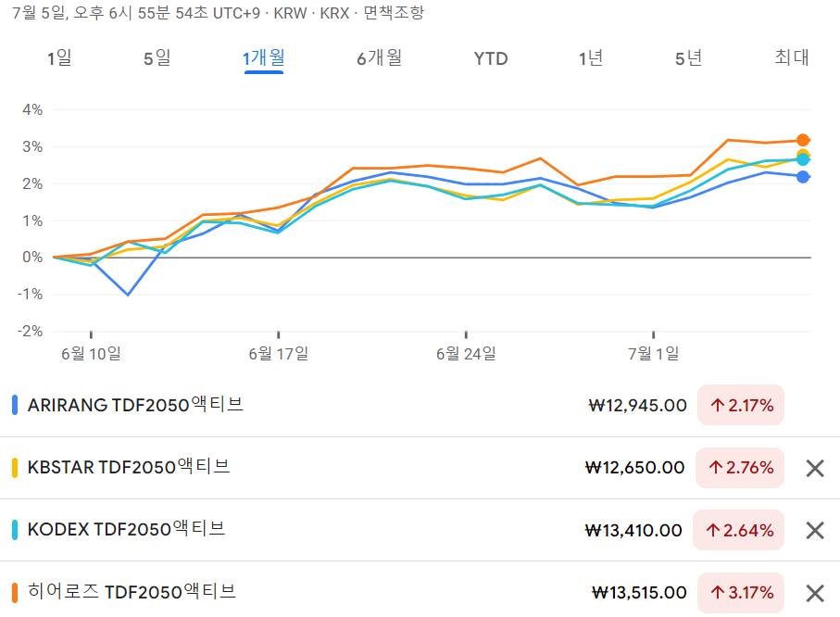The width and height of the screenshot is (840, 617).
Task: Click the -2% y-axis label
Action: (x=30, y=331)
